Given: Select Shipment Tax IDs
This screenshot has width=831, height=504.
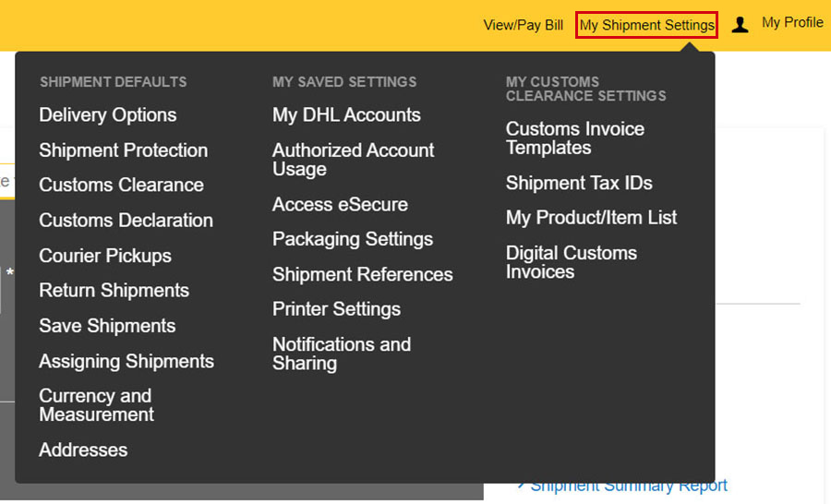Looking at the screenshot, I should pos(579,183).
